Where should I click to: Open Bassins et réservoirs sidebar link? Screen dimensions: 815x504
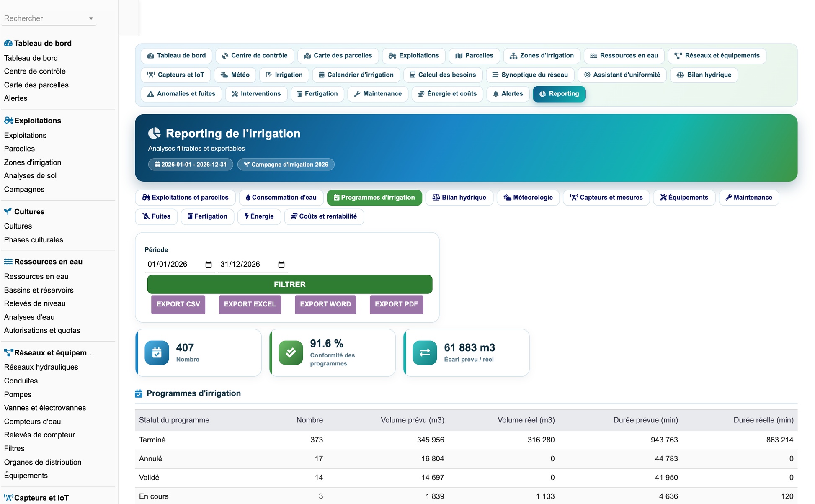(39, 290)
